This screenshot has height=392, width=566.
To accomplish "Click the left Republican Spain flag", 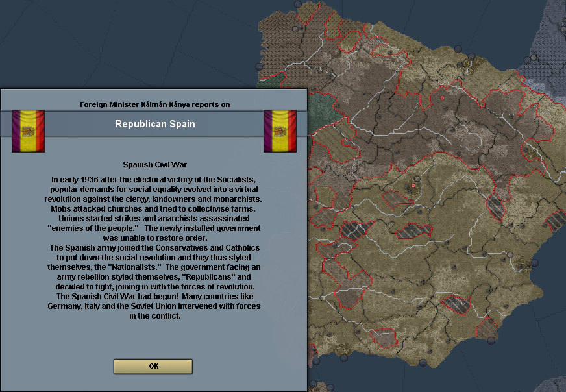I will 28,130.
